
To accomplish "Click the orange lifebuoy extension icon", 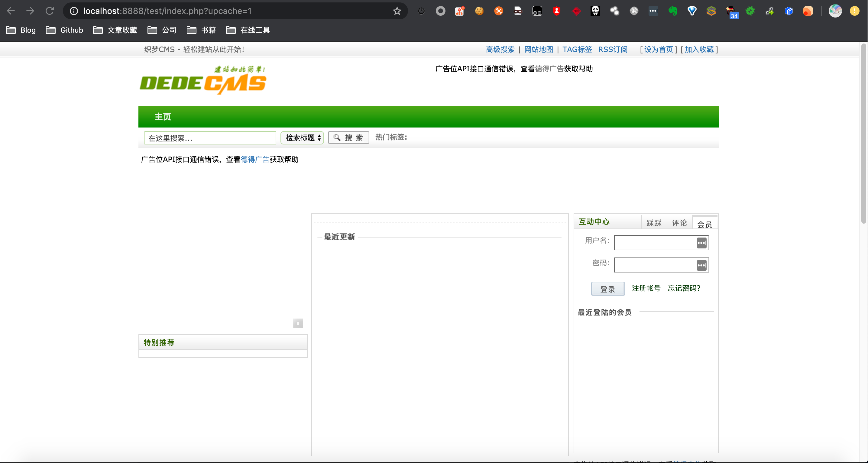I will 499,11.
